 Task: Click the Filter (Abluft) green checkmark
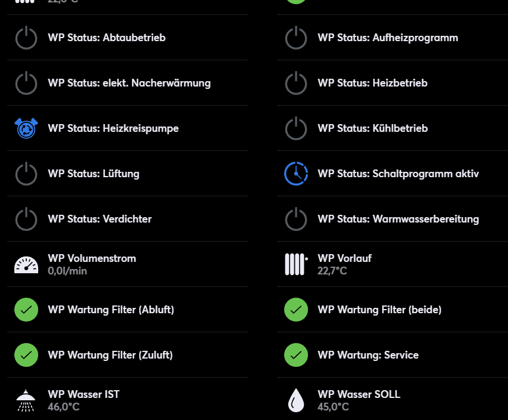[x=26, y=310]
